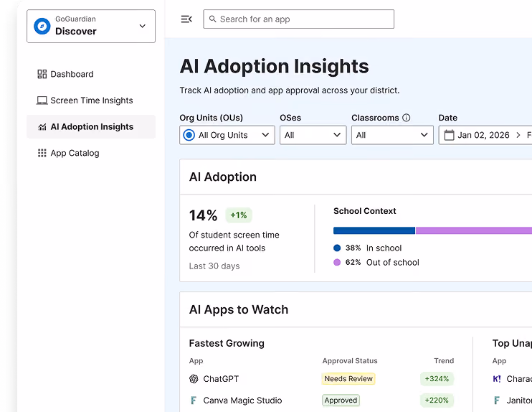
Task: Click the date range arrow after Jan 02, 2026
Action: tap(518, 135)
